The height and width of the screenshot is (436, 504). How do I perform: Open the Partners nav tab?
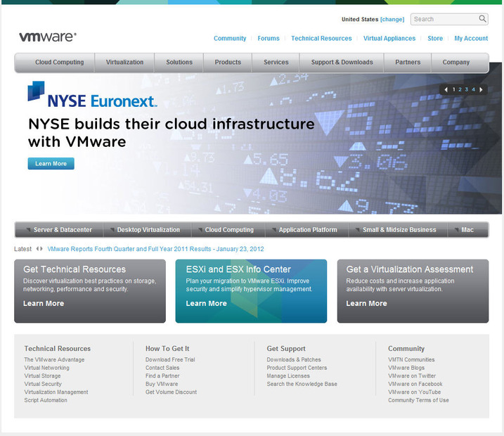click(x=408, y=63)
